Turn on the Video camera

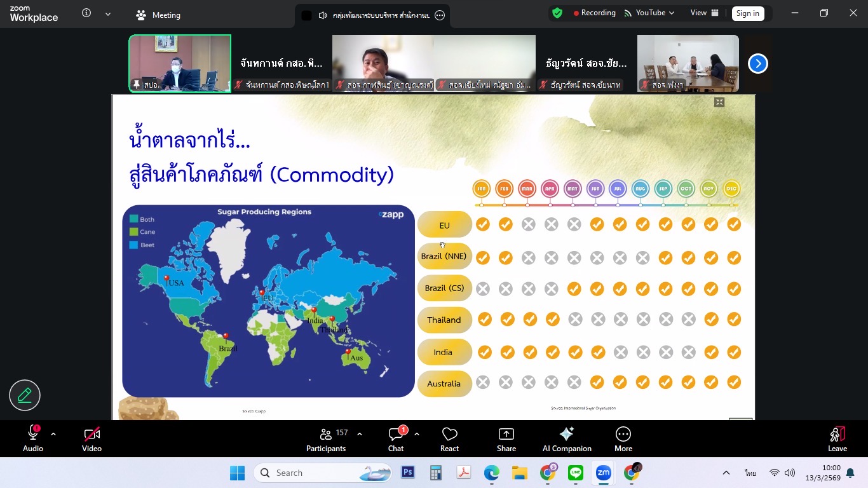(x=92, y=439)
